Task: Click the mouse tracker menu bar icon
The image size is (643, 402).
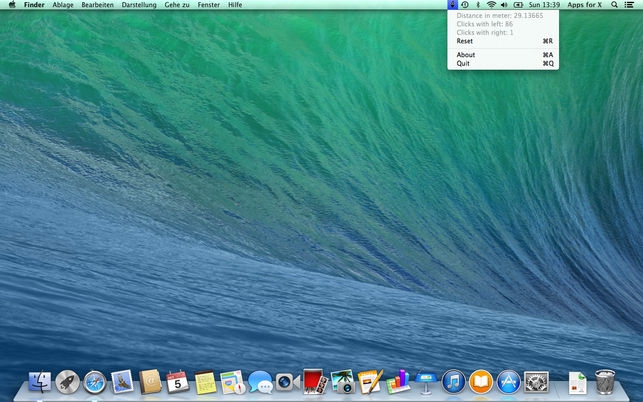Action: point(453,5)
